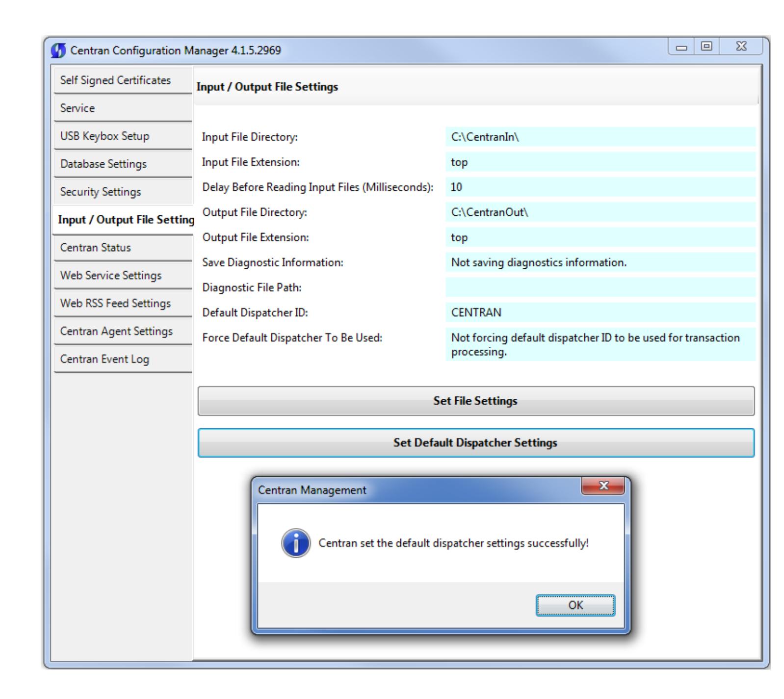The width and height of the screenshot is (784, 699).
Task: Switch to the Service tab
Action: pos(123,108)
